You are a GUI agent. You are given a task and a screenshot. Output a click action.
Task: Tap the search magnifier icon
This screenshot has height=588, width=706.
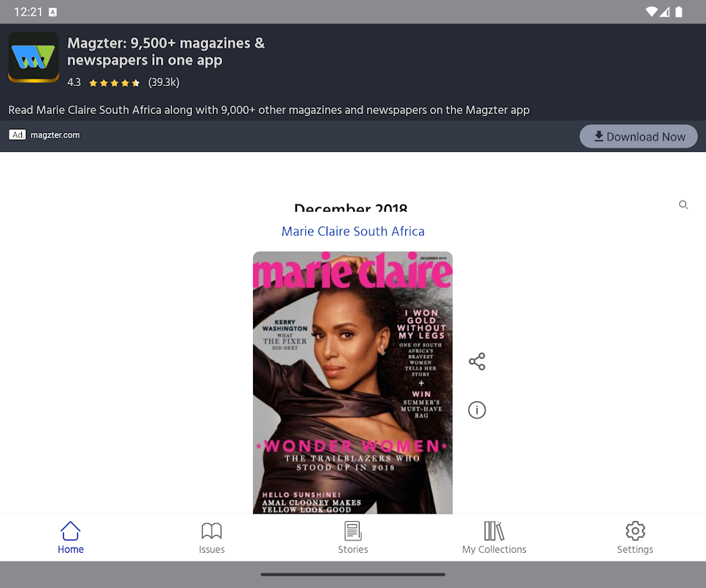point(683,205)
